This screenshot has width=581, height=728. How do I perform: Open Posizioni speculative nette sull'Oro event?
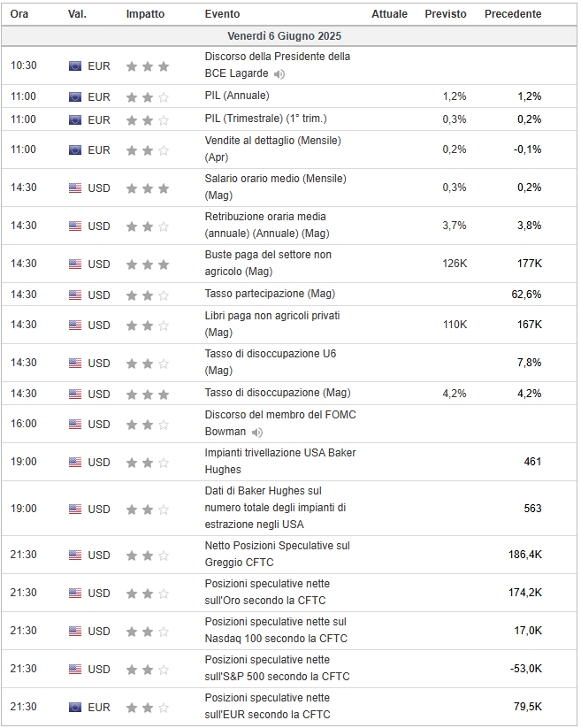point(267,592)
